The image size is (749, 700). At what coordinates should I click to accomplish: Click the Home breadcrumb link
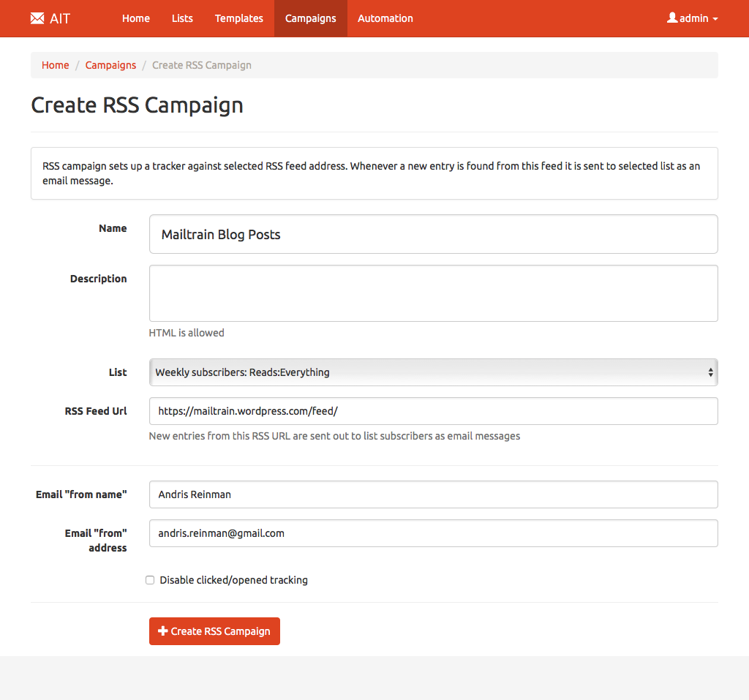click(x=55, y=65)
